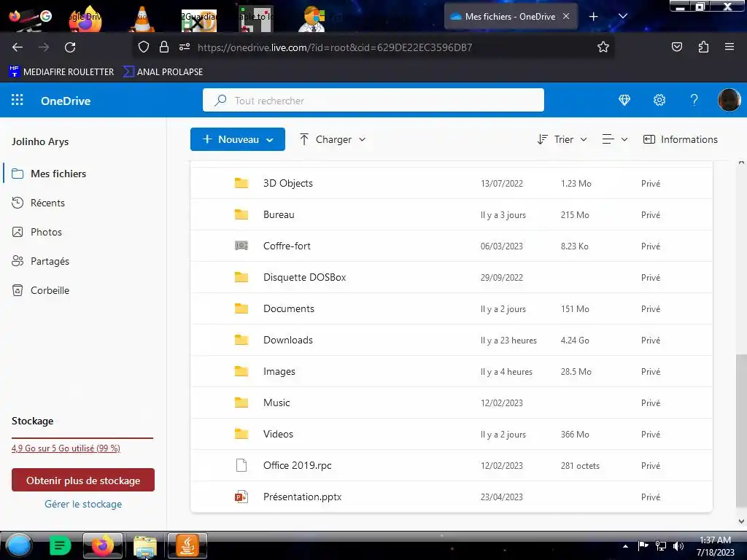Open the premium diamond icon in OneDrive header
Image resolution: width=747 pixels, height=560 pixels.
(x=624, y=100)
